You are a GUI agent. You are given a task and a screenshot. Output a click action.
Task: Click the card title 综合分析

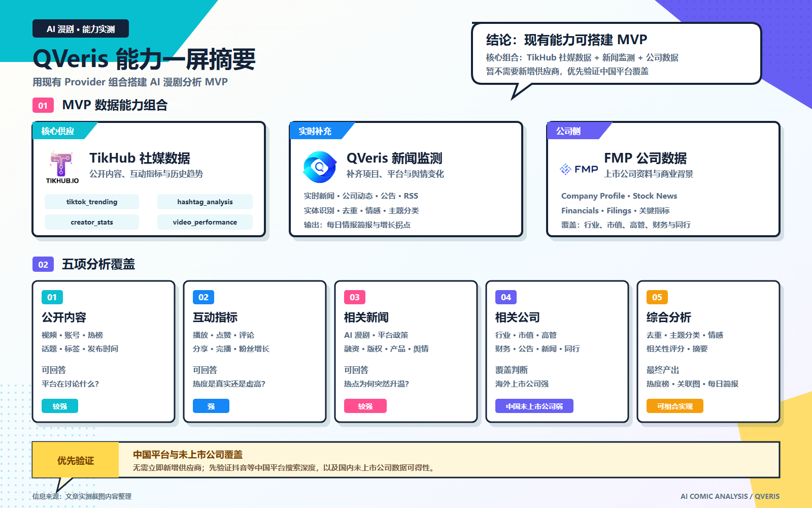click(669, 317)
